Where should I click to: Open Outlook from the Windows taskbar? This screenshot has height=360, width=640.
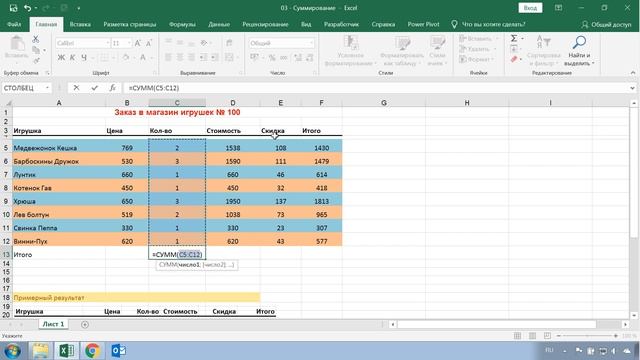point(118,351)
